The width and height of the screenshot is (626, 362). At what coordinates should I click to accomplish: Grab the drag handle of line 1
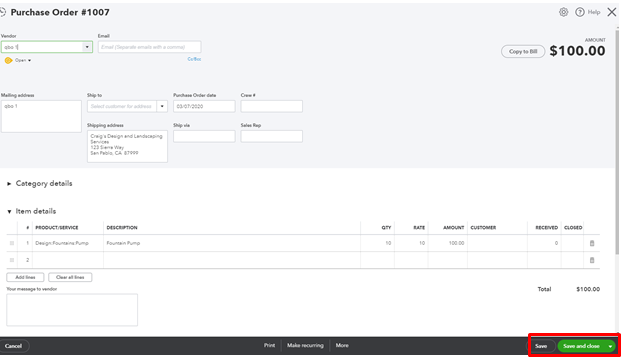[12, 243]
